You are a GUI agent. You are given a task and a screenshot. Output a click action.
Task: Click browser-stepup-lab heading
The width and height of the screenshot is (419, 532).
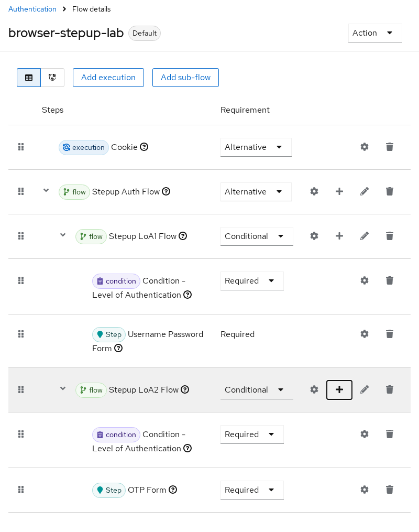(x=66, y=33)
